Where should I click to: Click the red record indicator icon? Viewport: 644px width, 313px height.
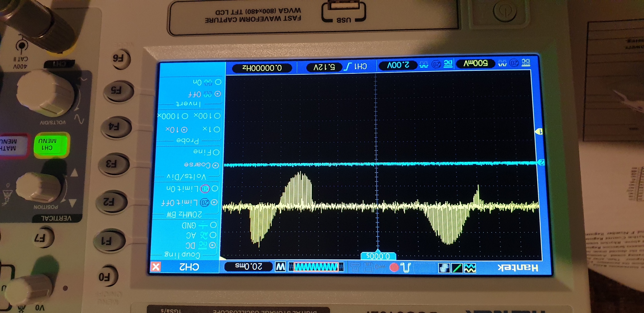pos(394,267)
